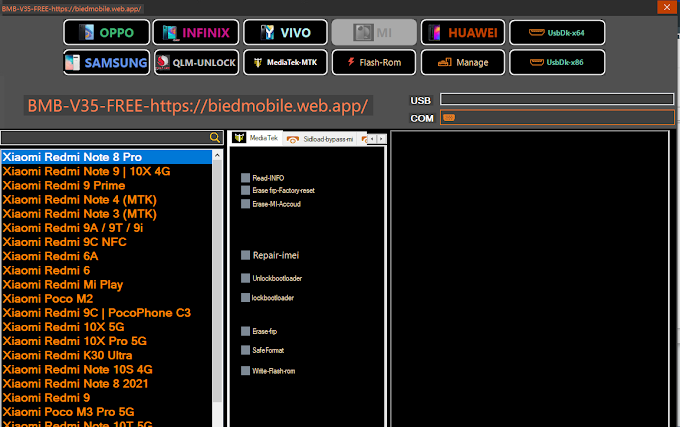Viewport: 680px width, 427px height.
Task: Enable the Erase-frp checkbox
Action: (x=245, y=331)
